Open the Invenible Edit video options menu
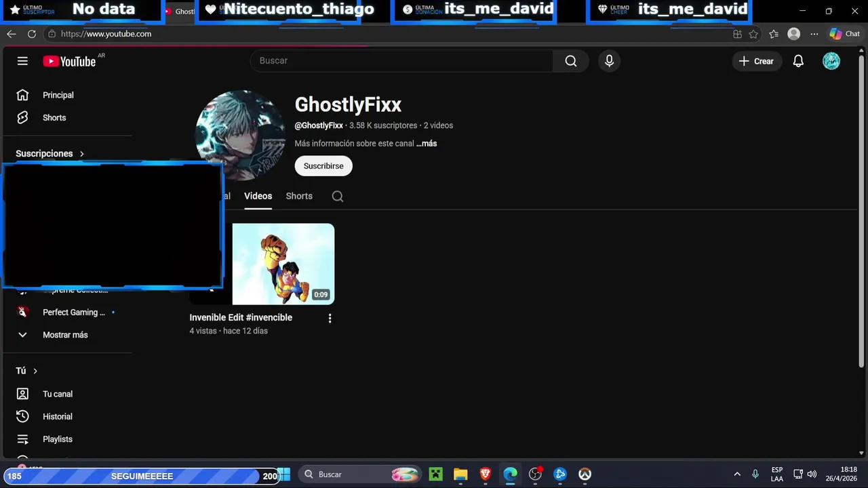The width and height of the screenshot is (868, 488). click(x=330, y=319)
